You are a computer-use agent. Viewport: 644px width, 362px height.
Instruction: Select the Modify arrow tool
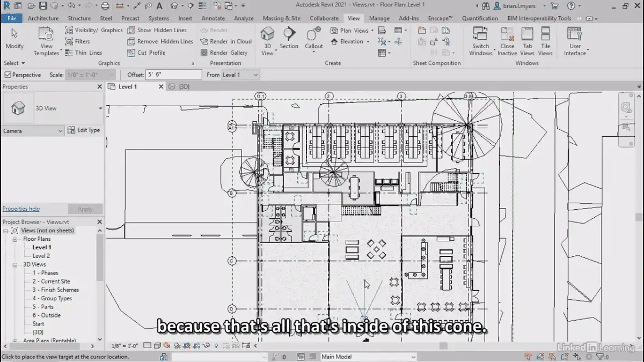[14, 39]
